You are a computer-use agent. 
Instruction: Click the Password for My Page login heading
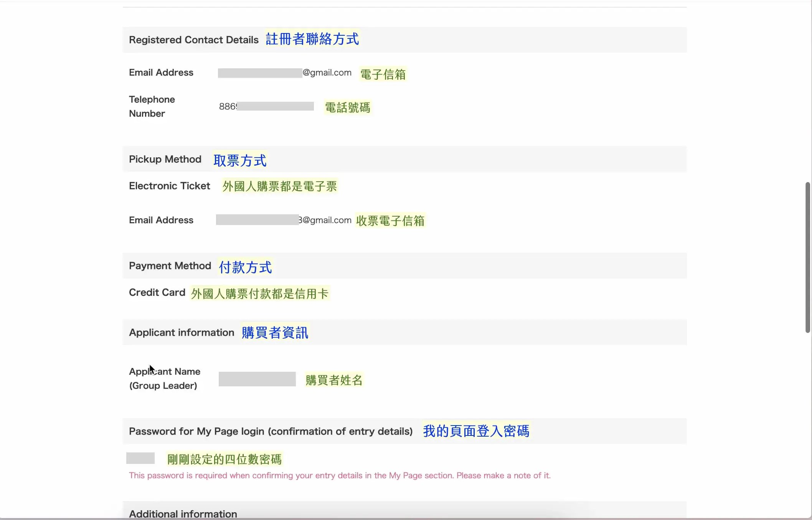(271, 431)
